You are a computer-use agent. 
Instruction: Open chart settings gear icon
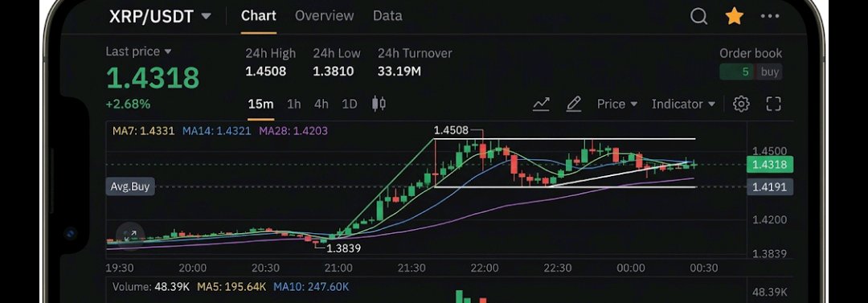point(741,104)
